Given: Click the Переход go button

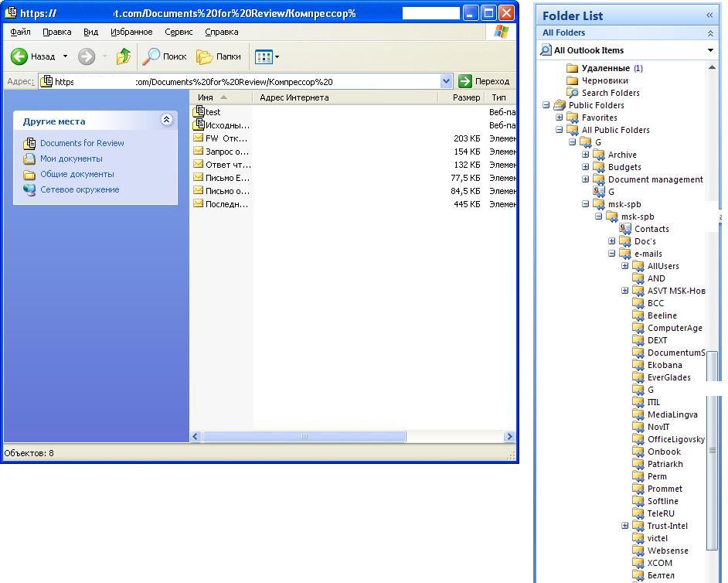Looking at the screenshot, I should (484, 81).
